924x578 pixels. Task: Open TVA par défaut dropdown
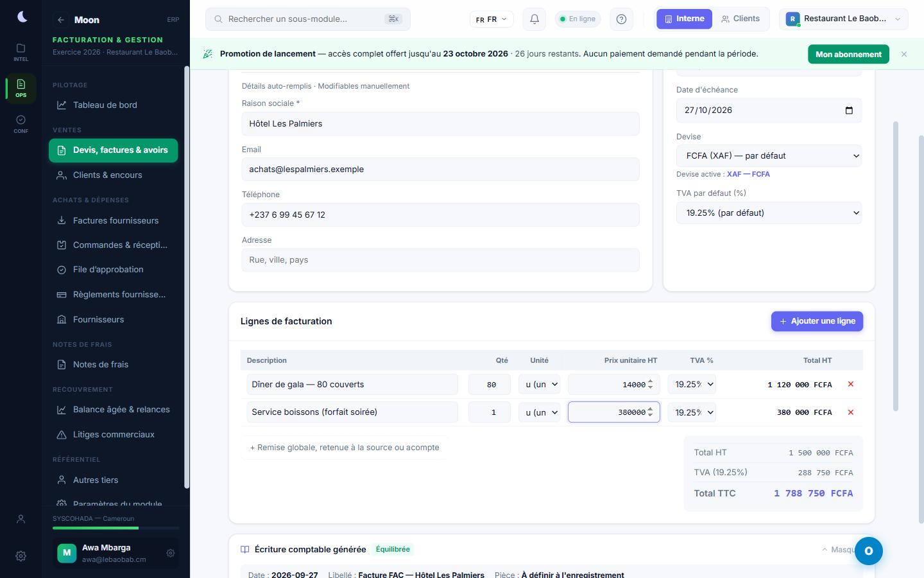click(769, 213)
